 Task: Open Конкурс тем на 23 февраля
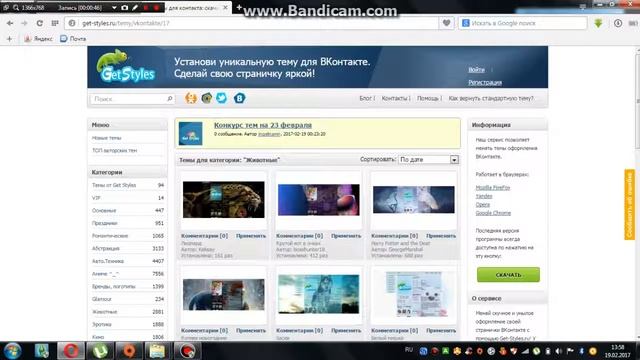tap(263, 125)
